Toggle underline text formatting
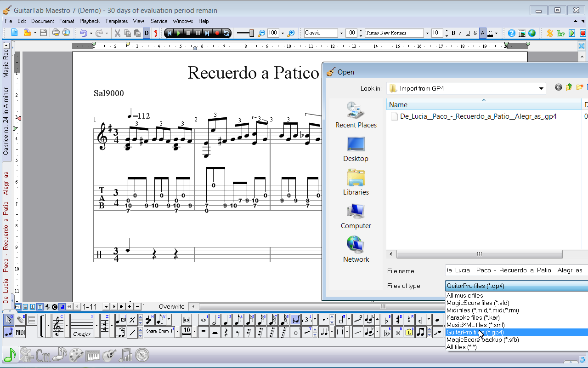Screen dimensions: 588x368 [468, 33]
